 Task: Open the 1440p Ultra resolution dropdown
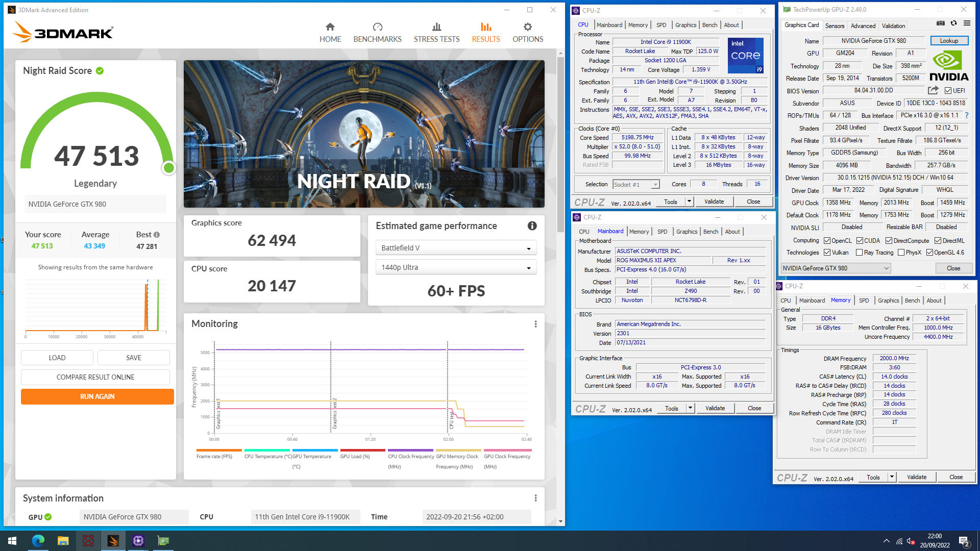pyautogui.click(x=456, y=267)
